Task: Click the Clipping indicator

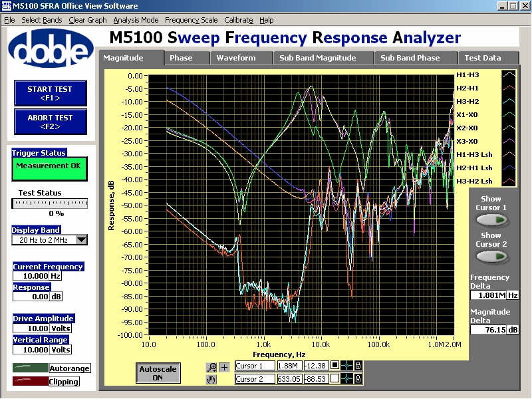Action: pyautogui.click(x=30, y=381)
